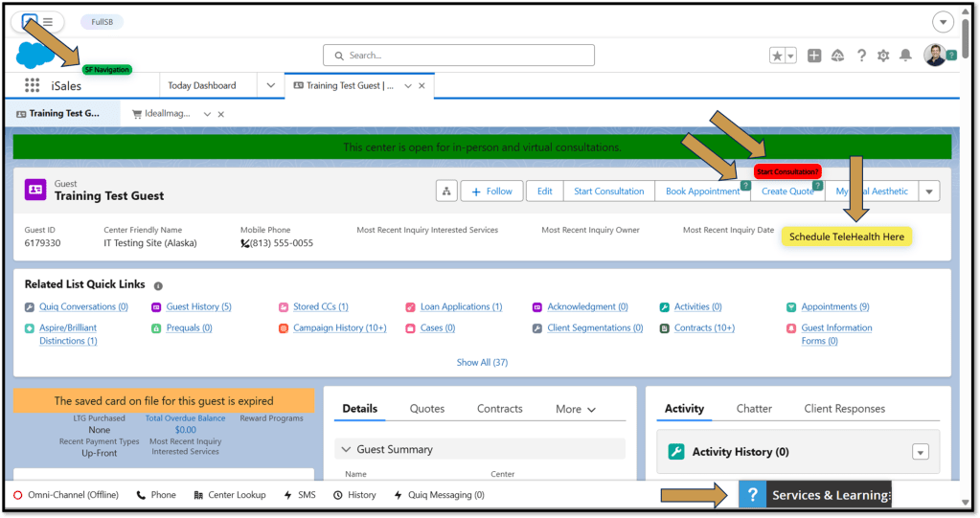Click the Favorites star icon

click(x=777, y=56)
